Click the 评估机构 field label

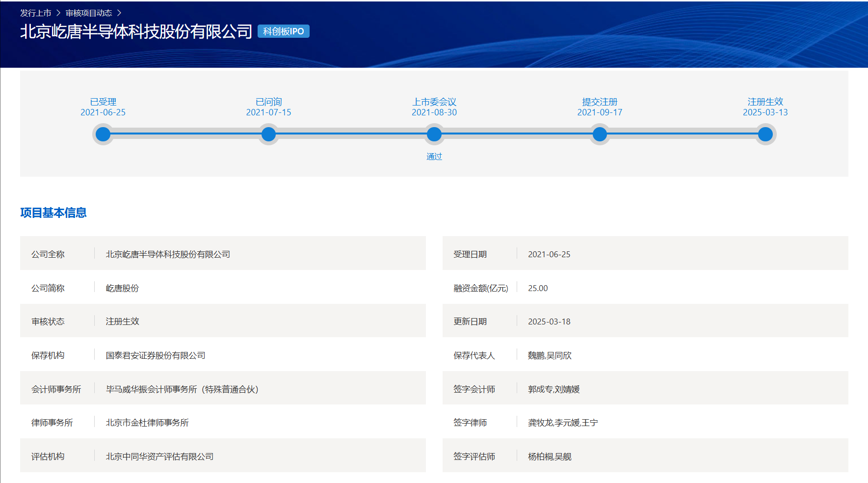click(48, 456)
